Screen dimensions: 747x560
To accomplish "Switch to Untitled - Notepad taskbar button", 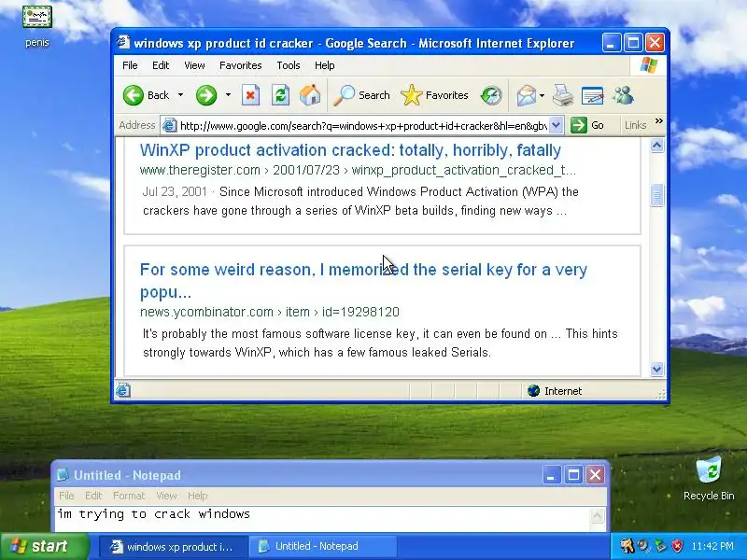I will click(323, 547).
